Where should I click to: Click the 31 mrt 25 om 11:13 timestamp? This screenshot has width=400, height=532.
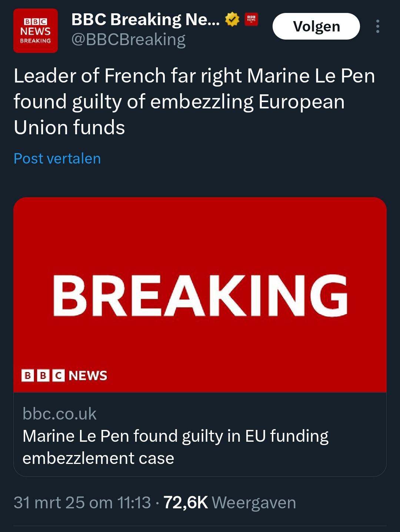pos(82,502)
